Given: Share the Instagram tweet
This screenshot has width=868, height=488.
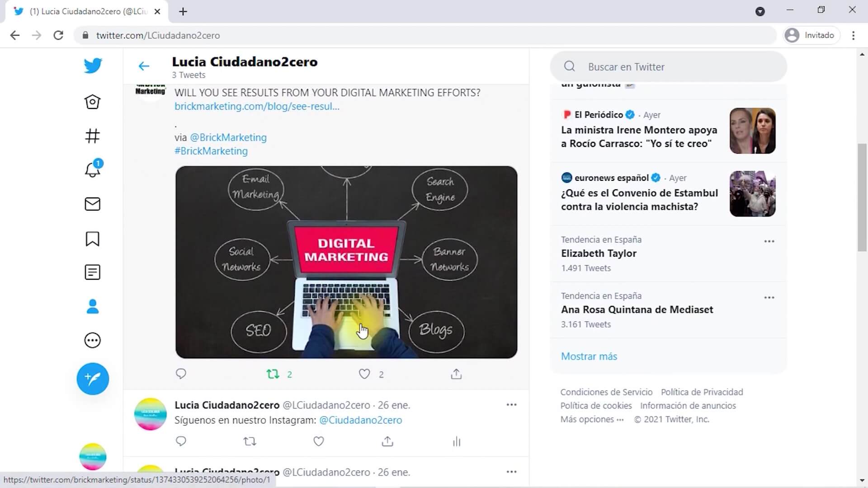Looking at the screenshot, I should 387,441.
